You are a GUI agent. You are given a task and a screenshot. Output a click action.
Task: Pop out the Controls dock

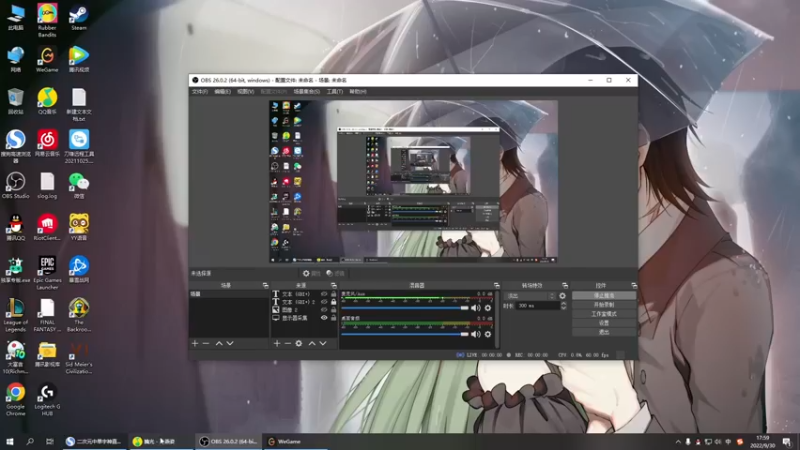(x=634, y=286)
